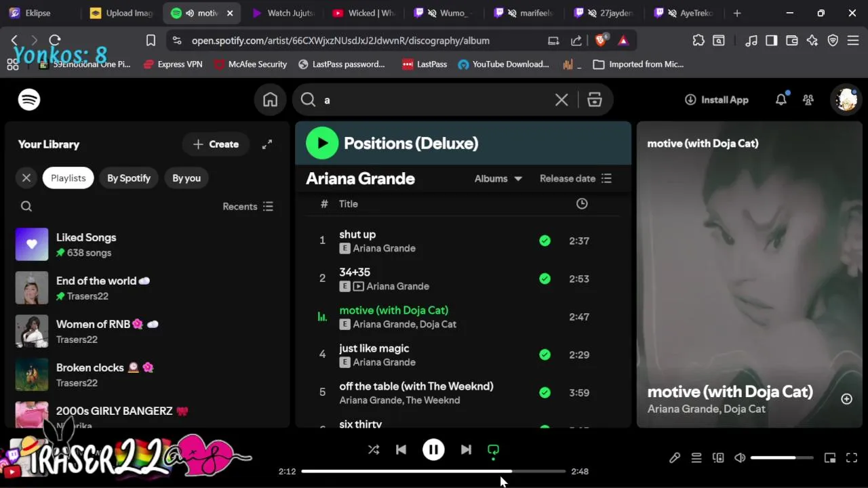This screenshot has width=868, height=488.
Task: Clear the library filter with X
Action: coord(26,178)
